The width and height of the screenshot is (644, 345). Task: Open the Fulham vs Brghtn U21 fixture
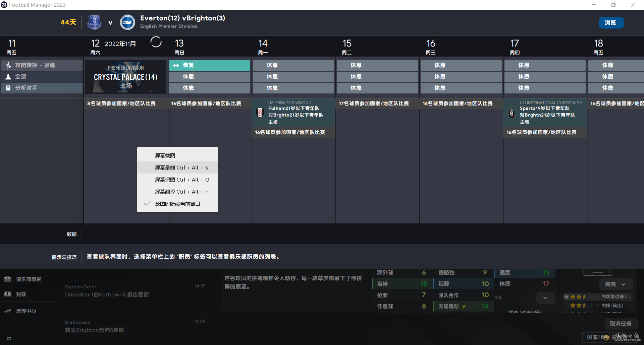pos(293,113)
